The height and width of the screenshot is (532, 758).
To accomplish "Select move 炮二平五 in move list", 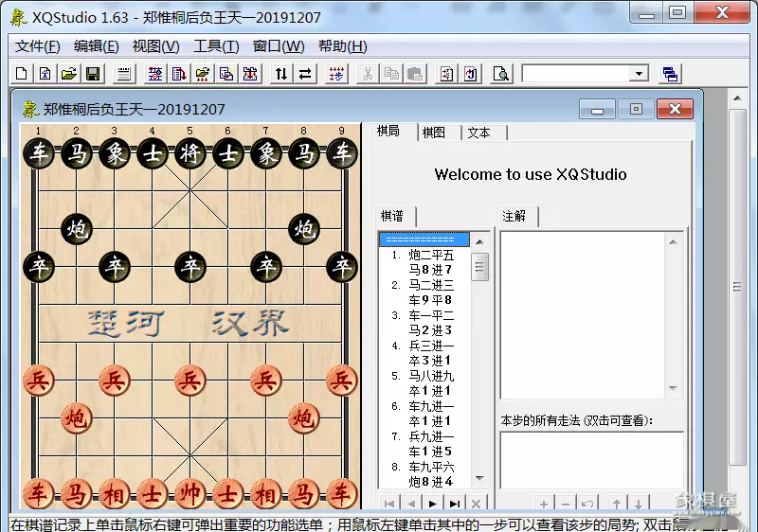I will pyautogui.click(x=431, y=255).
